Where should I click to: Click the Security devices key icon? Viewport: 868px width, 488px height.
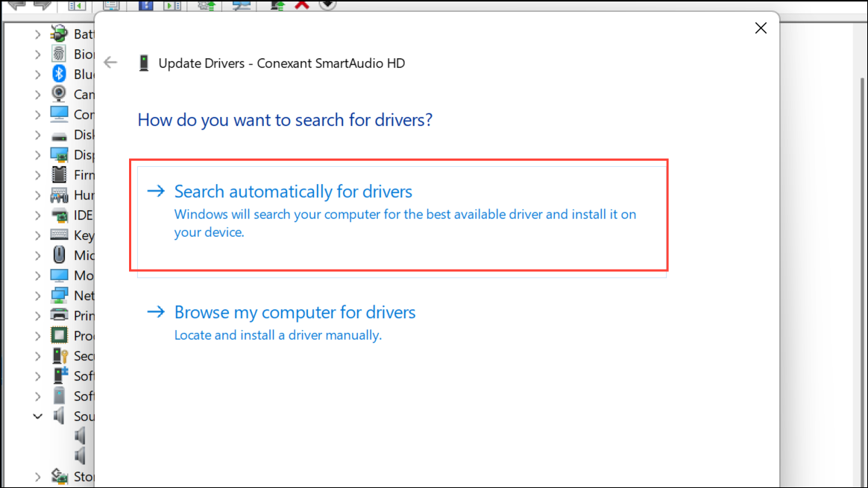click(x=59, y=355)
